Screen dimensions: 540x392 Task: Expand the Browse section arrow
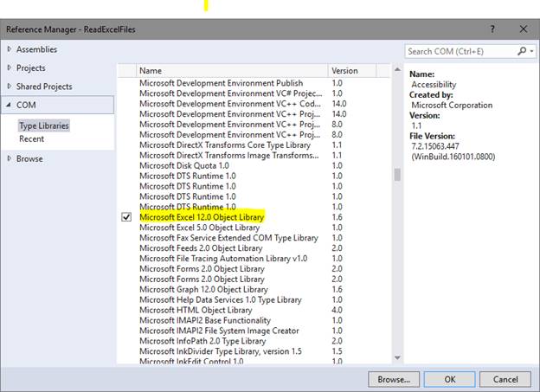10,158
